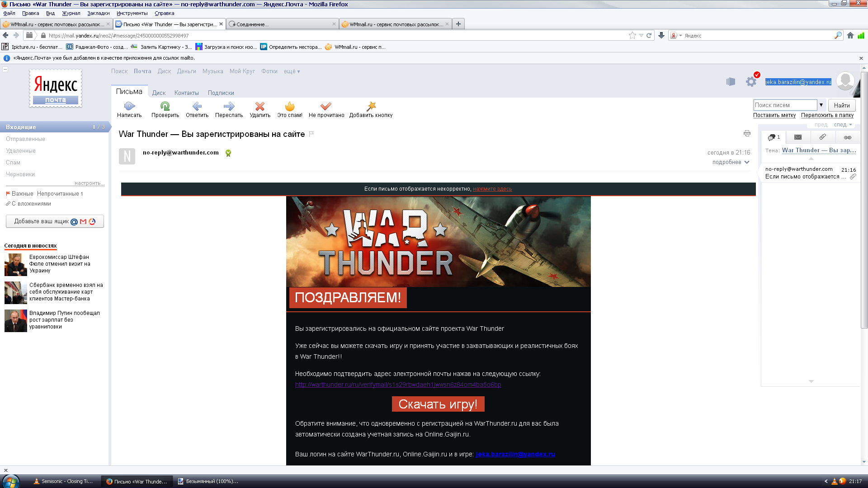This screenshot has height=488, width=868.
Task: Toggle Firefox bookmark star in address bar
Action: click(632, 36)
